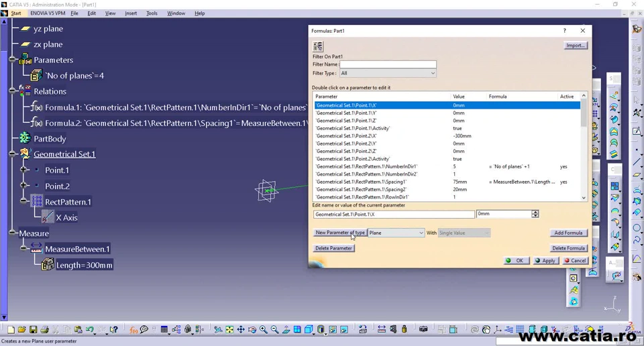644x346 pixels.
Task: Click the parameter name edit field
Action: pyautogui.click(x=394, y=215)
